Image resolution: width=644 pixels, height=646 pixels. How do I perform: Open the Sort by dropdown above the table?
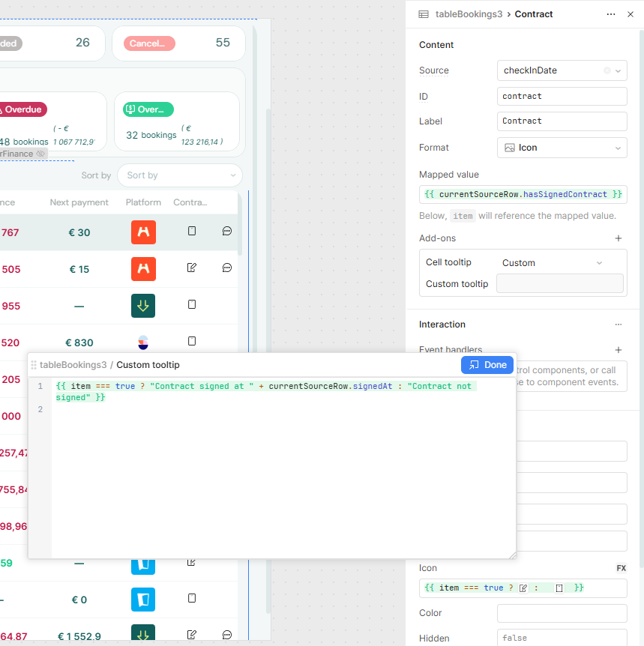pos(180,175)
